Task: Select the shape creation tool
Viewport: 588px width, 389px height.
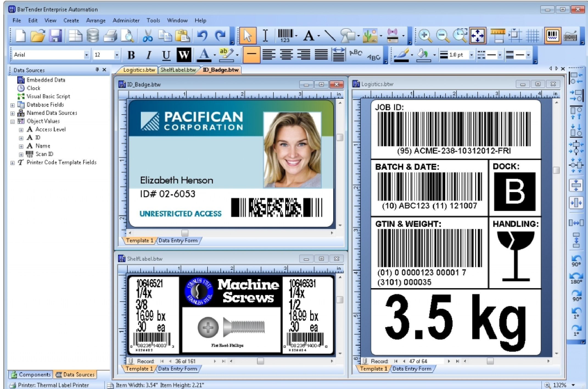Action: pyautogui.click(x=348, y=36)
